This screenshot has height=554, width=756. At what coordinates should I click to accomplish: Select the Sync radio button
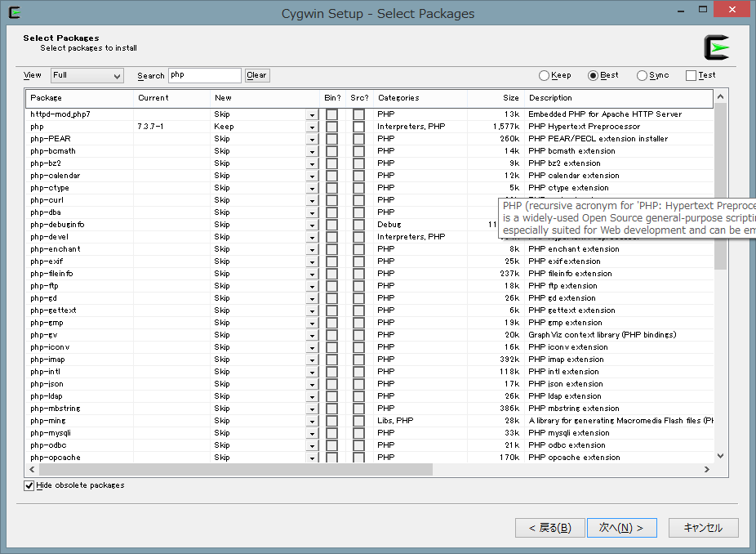pyautogui.click(x=643, y=76)
